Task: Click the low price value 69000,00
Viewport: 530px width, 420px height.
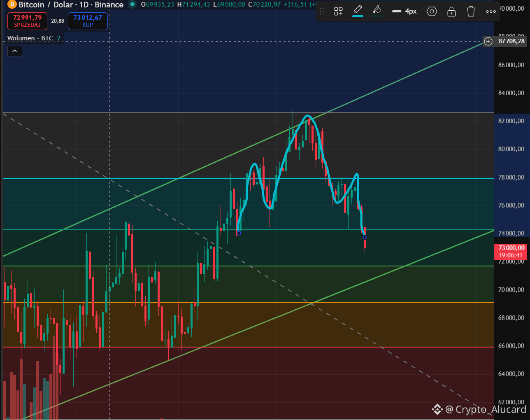Action: pyautogui.click(x=231, y=5)
